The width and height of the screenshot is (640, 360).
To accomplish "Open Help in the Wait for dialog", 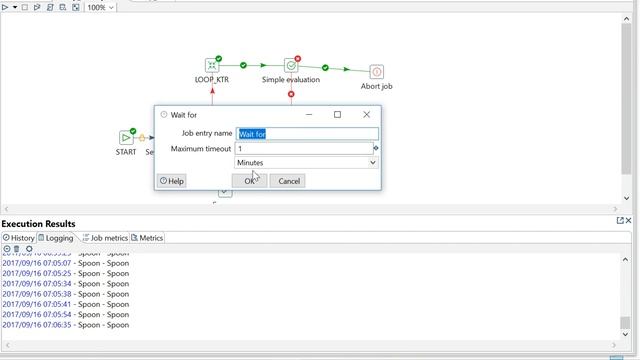I will (172, 181).
